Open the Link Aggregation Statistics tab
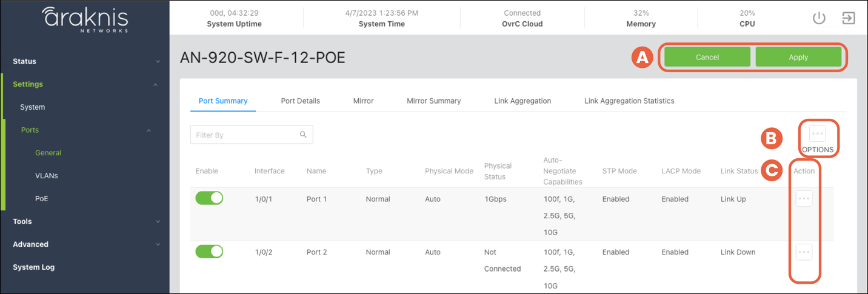 629,101
